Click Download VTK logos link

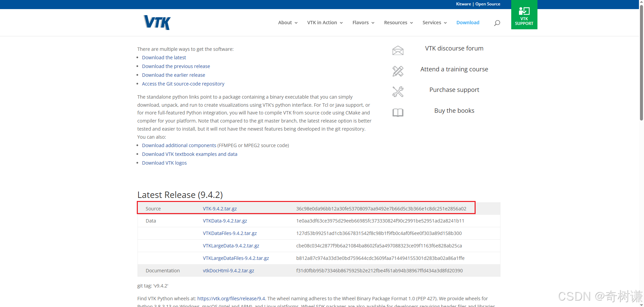(164, 163)
